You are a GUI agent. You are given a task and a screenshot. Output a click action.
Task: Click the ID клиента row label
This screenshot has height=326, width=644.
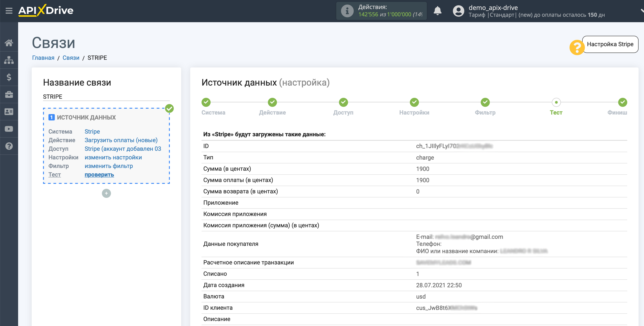click(218, 308)
